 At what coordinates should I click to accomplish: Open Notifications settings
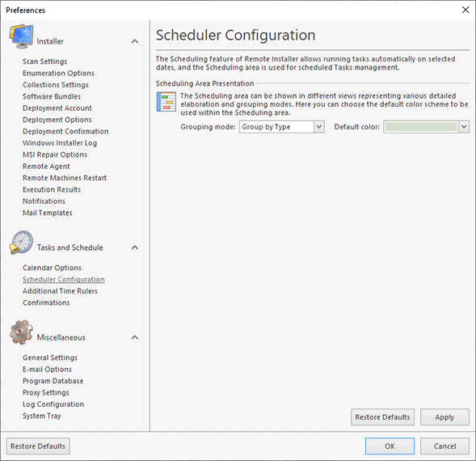tap(44, 201)
